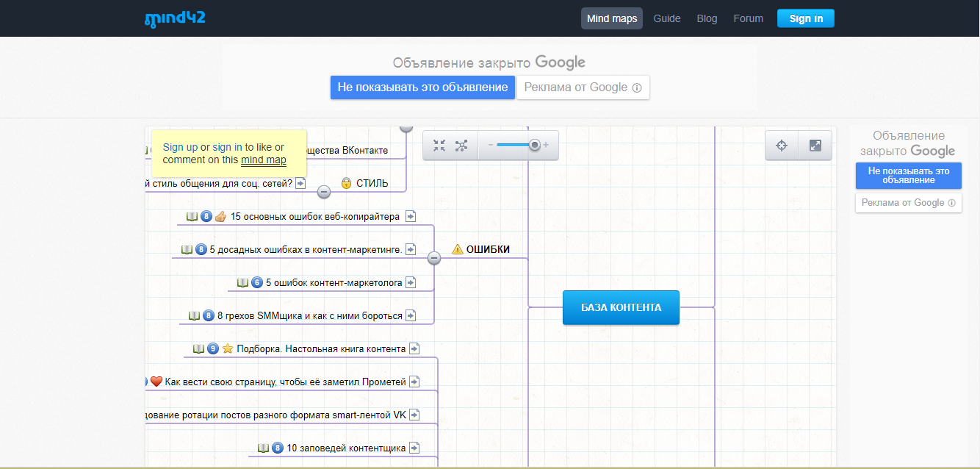Open link icon next to '15 основных ошибок веб-копирайтера'
This screenshot has height=469, width=980.
(x=411, y=216)
